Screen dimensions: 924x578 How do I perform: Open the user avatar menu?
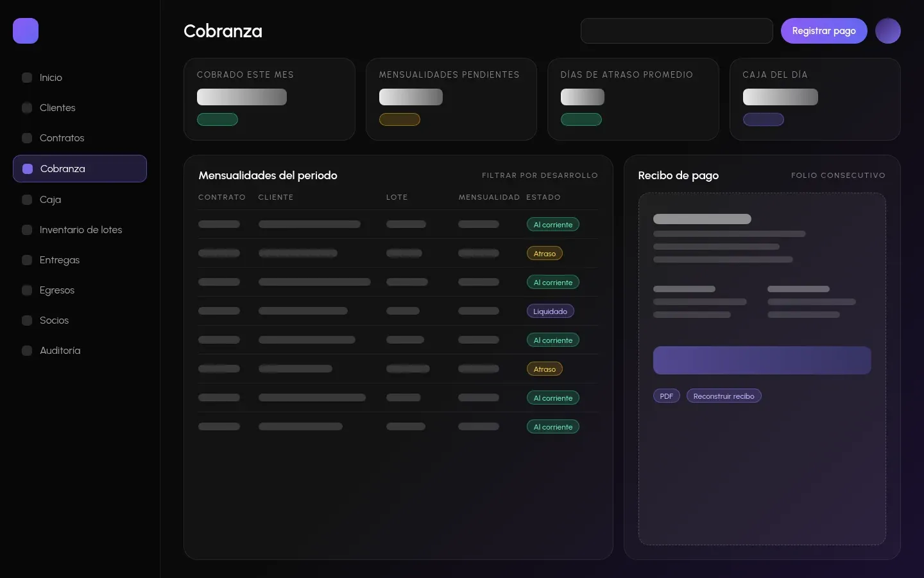[x=888, y=31]
